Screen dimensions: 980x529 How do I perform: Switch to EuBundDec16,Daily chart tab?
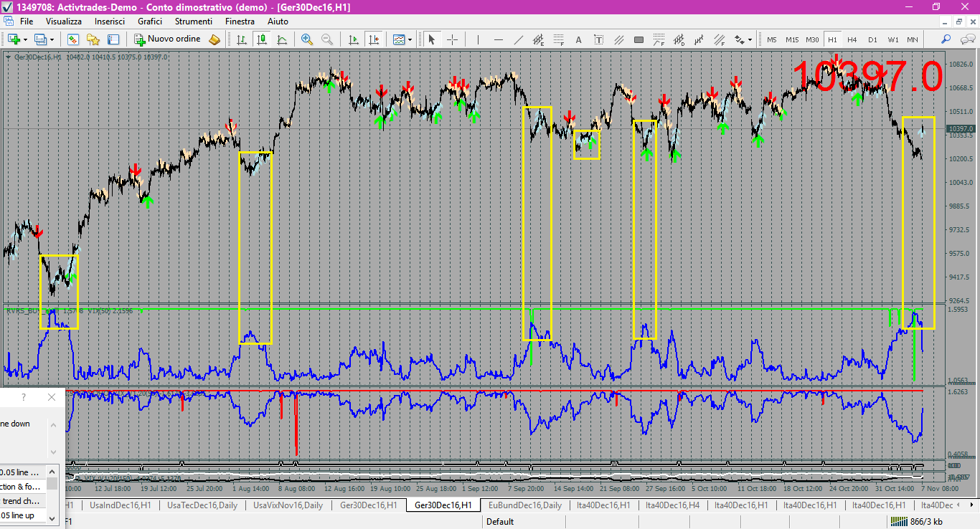pyautogui.click(x=524, y=505)
